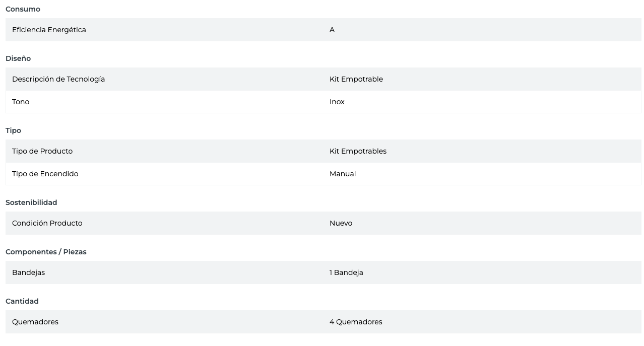This screenshot has width=644, height=346.
Task: Click the Diseño section heading
Action: coord(18,58)
